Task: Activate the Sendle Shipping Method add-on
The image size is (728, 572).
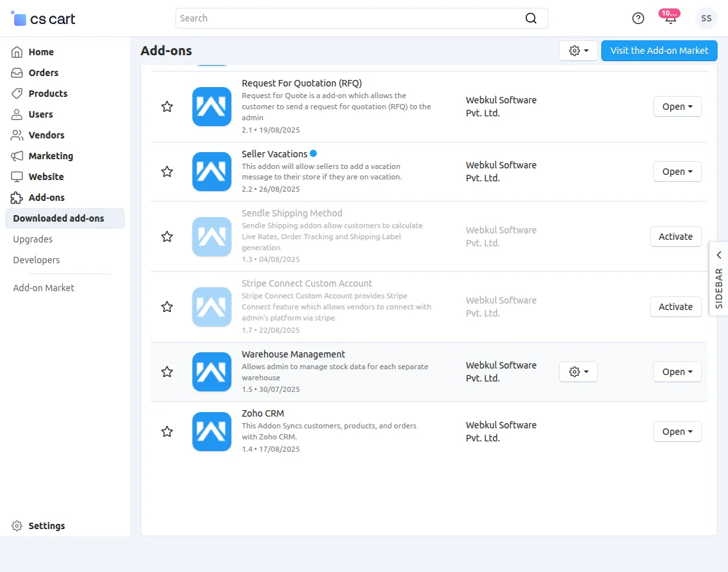Action: pos(675,237)
